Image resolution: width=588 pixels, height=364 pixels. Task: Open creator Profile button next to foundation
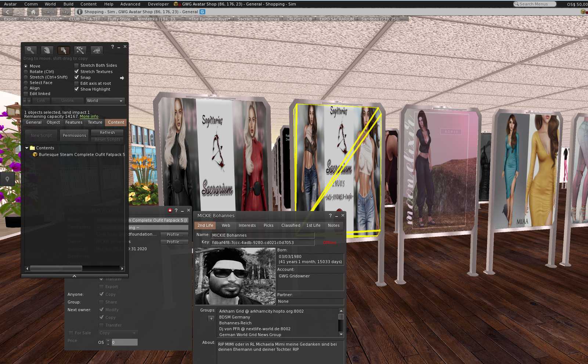click(174, 234)
